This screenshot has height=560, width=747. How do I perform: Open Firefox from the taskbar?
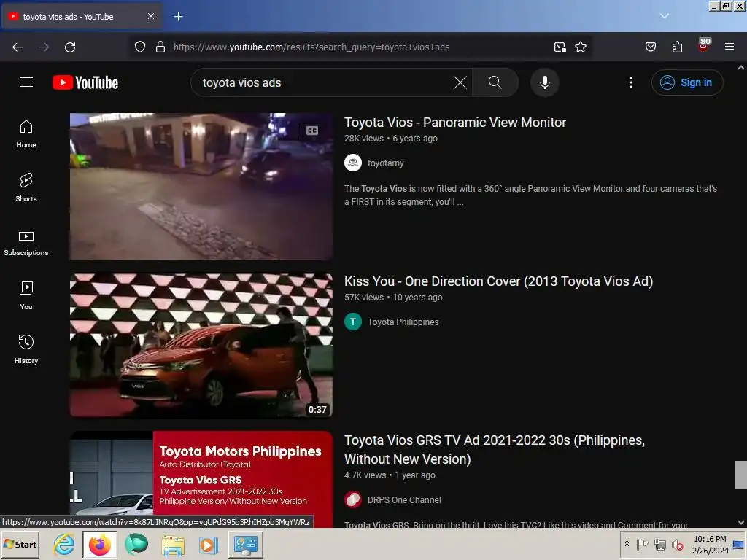(99, 544)
